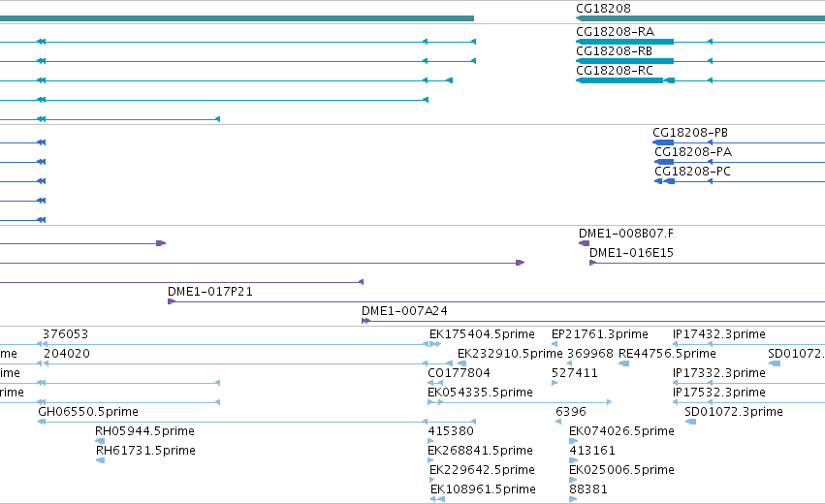Click the purple DME1-008B07.F arrow glyph
825x504 pixels.
[x=584, y=243]
